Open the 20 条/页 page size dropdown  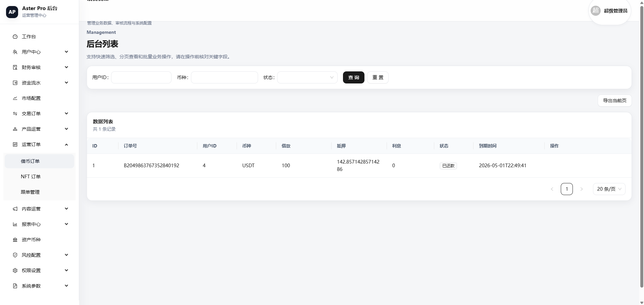(609, 189)
